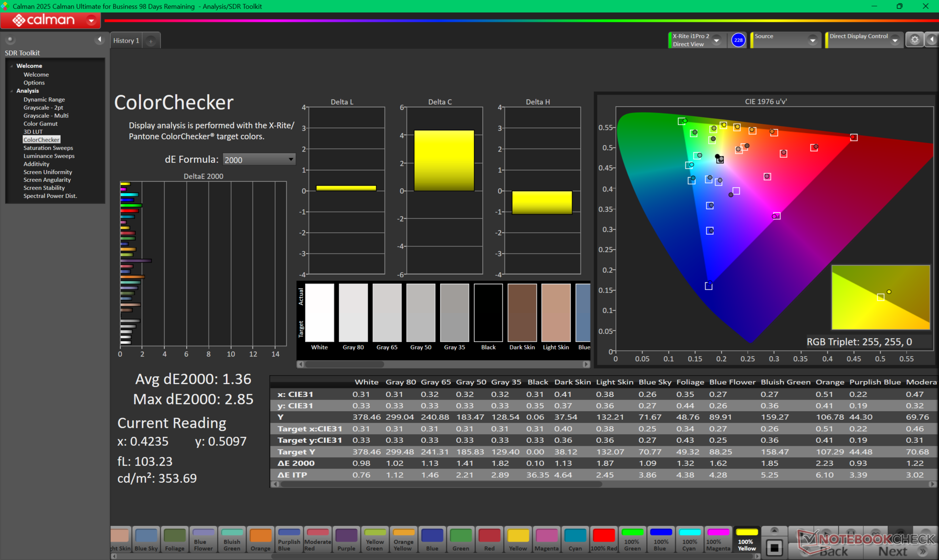Switch to the History 1 tab
Screen dimensions: 939x560
coord(126,41)
